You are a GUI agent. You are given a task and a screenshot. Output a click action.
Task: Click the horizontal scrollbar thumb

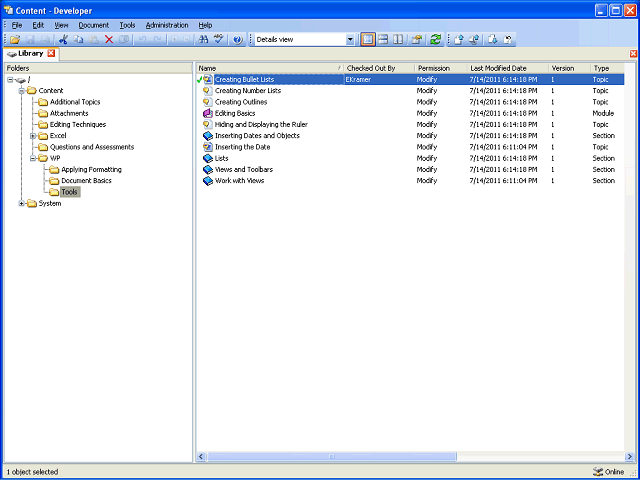pyautogui.click(x=332, y=456)
